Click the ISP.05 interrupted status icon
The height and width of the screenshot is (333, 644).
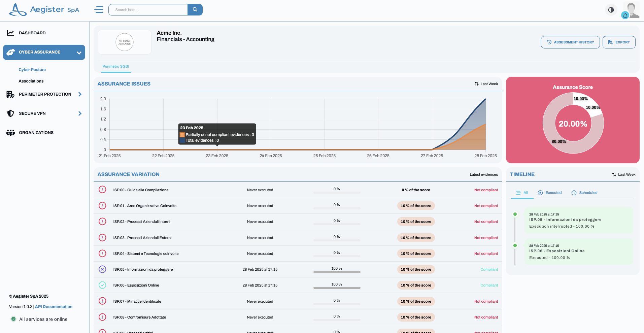click(x=102, y=269)
